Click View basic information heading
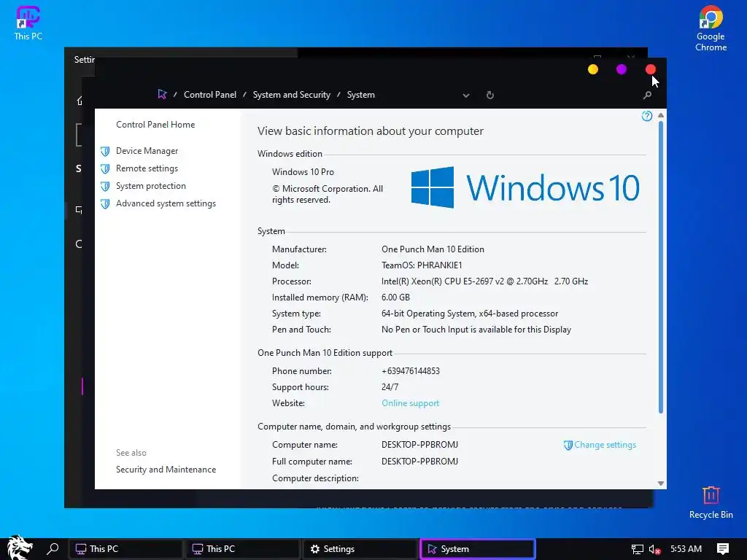Screen dimensions: 747x560 [370, 131]
